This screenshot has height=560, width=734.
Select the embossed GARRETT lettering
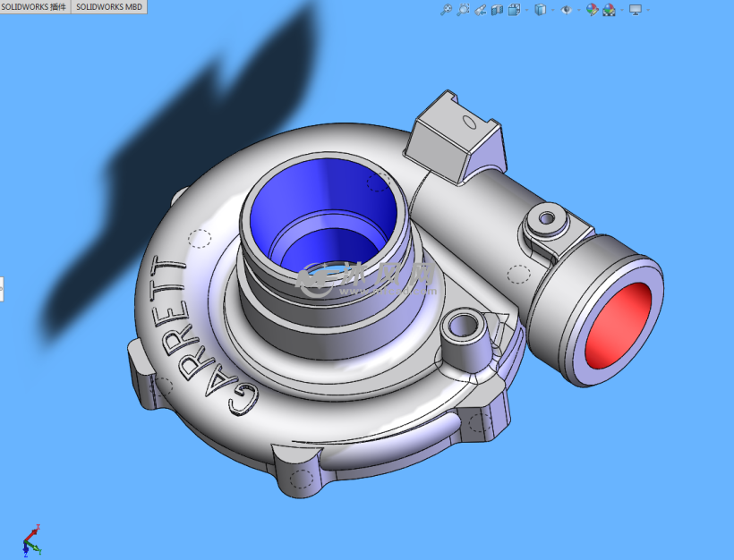coord(202,335)
